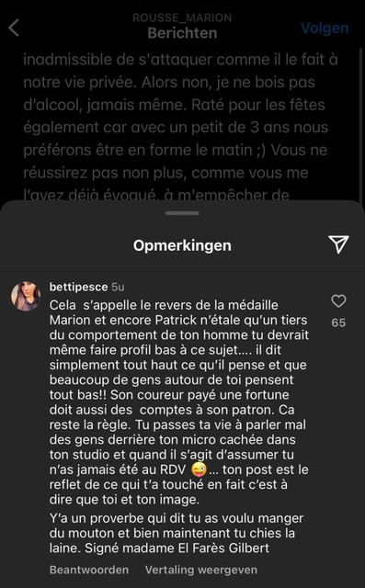Screen dimensions: 365x588
Task: Select the comment paragraph starting with Cela s'appelle
Action: [179, 402]
